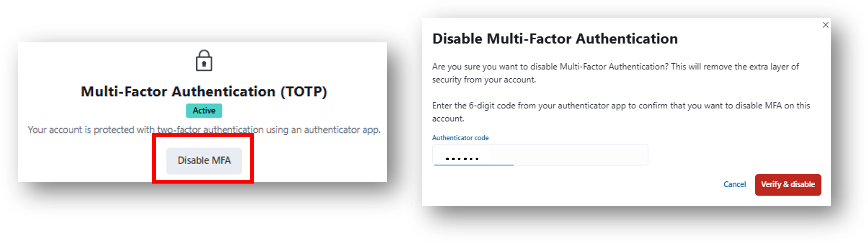Click the word TOTP in the heading
Screen dimensions: 868x243
click(x=304, y=92)
